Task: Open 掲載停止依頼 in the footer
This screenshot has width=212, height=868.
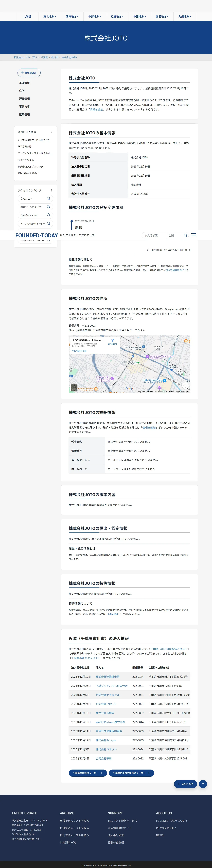Action: pyautogui.click(x=116, y=842)
